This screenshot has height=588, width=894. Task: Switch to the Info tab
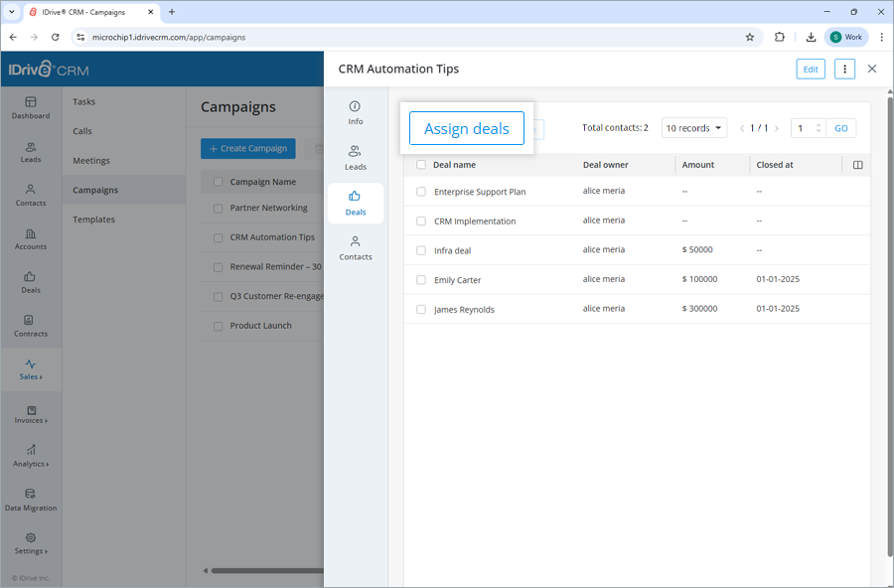click(355, 111)
